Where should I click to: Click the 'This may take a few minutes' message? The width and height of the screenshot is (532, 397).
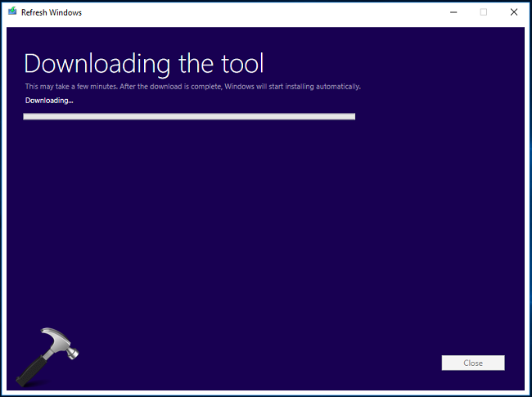pos(192,87)
